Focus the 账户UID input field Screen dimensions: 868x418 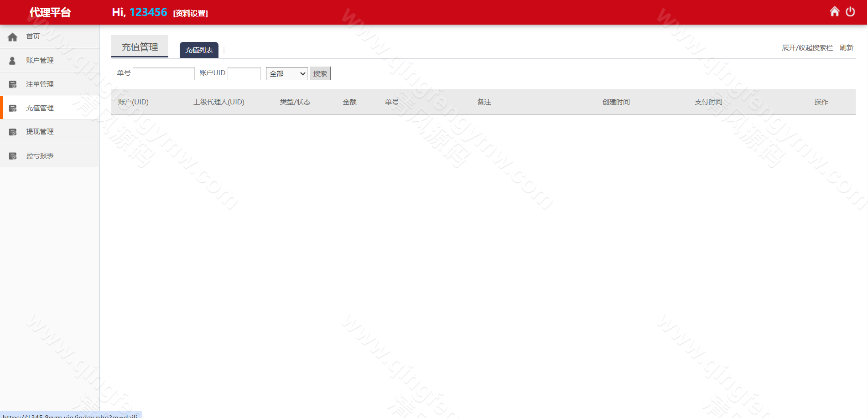244,73
